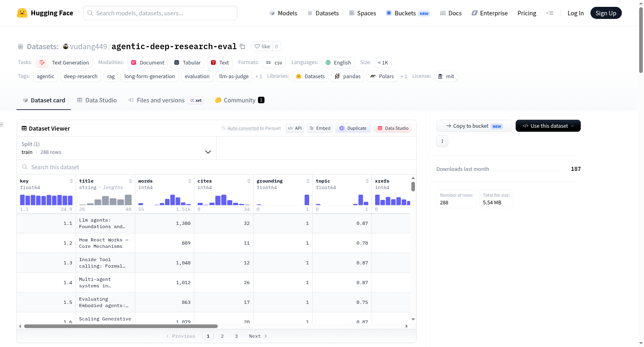Image resolution: width=644 pixels, height=347 pixels.
Task: Click the sort arrows on the key column
Action: point(71,181)
